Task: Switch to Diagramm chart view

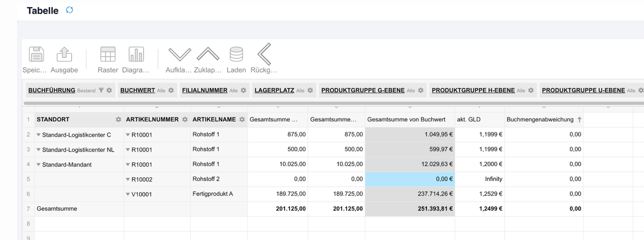Action: coord(135,55)
